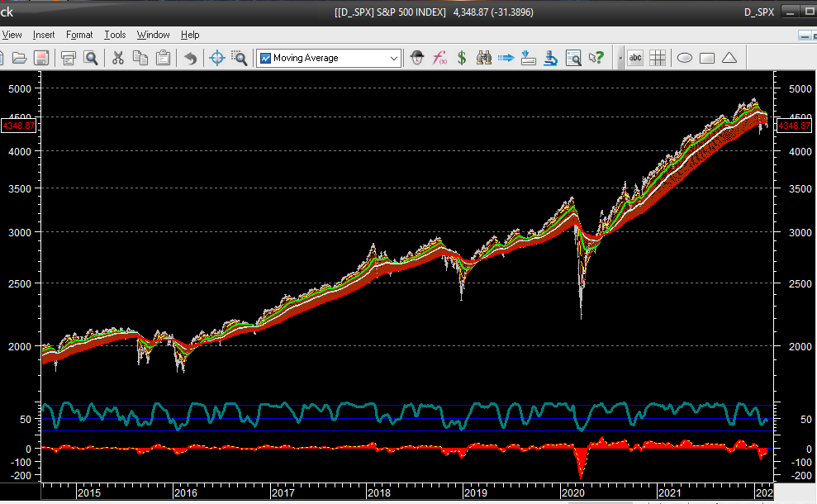Click the Help menu

click(x=190, y=35)
